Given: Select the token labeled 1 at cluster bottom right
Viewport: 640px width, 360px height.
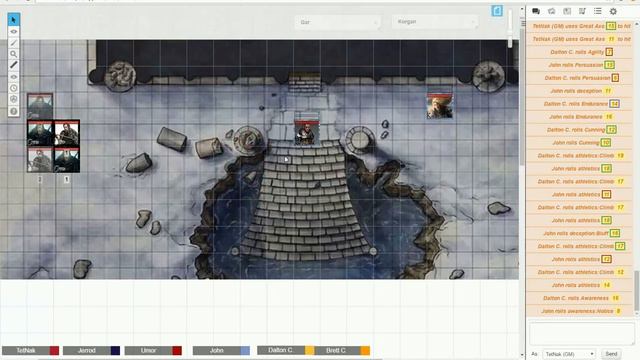Looking at the screenshot, I should (67, 160).
